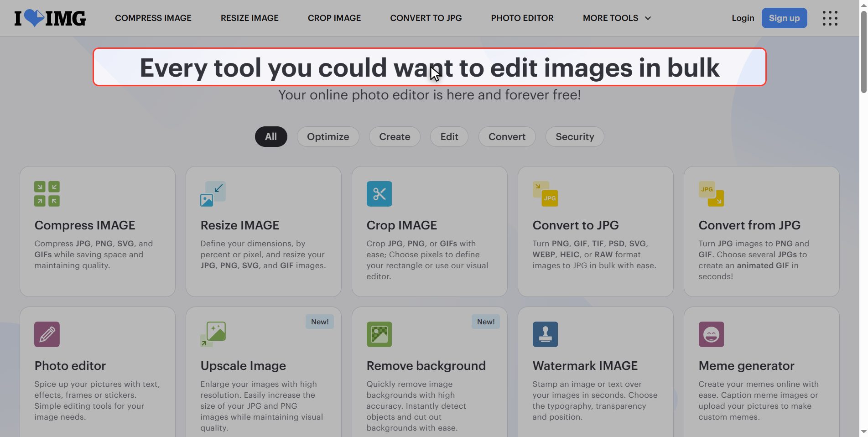The width and height of the screenshot is (868, 437).
Task: Open the Crop IMAGE card title
Action: (402, 225)
